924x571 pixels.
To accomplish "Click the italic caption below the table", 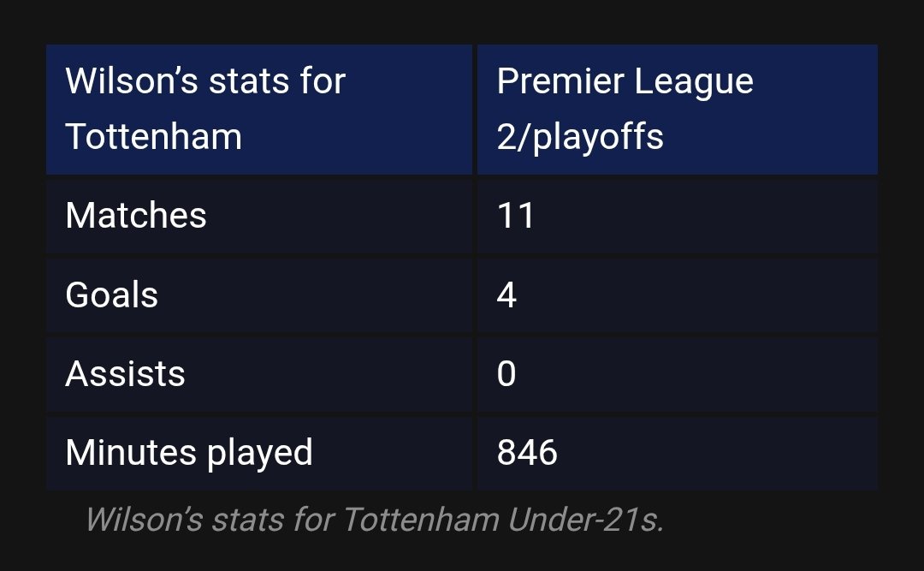I will pyautogui.click(x=375, y=520).
